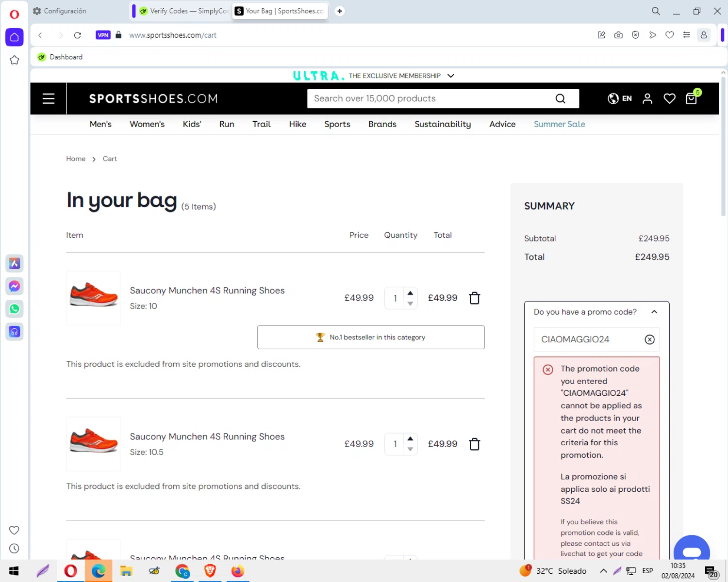Open the taskbar notification center icon
This screenshot has width=728, height=582.
pos(711,571)
